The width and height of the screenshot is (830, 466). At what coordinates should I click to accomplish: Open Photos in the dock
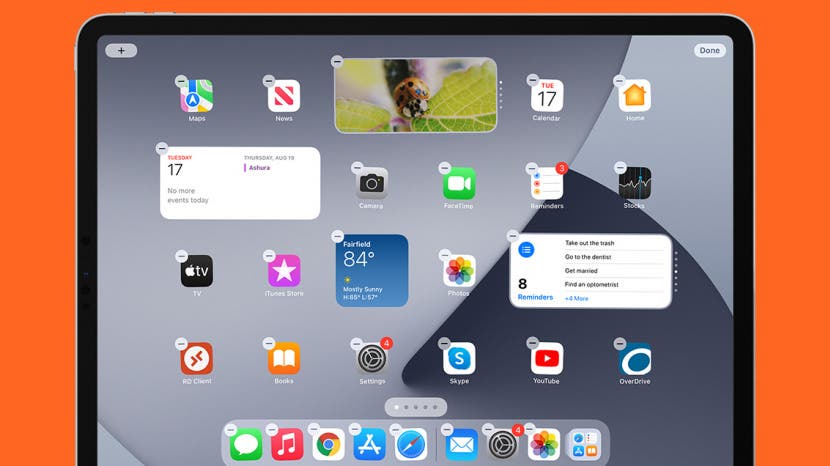544,444
